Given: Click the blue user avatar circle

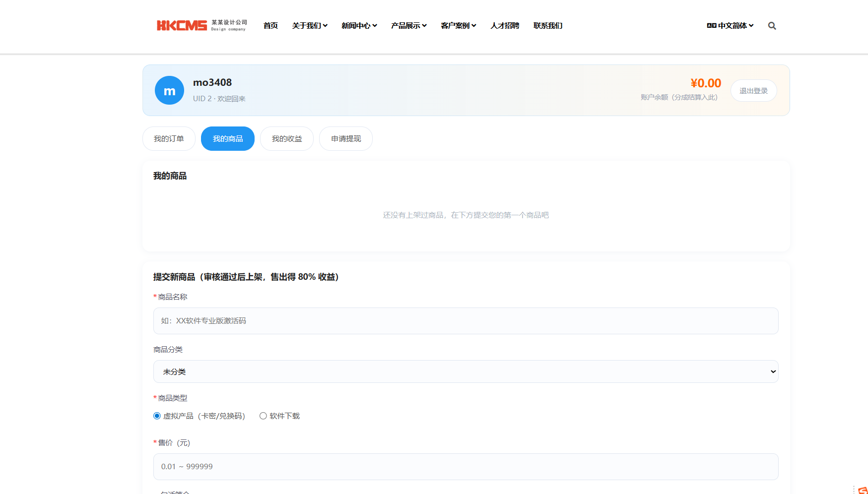Looking at the screenshot, I should pos(169,90).
